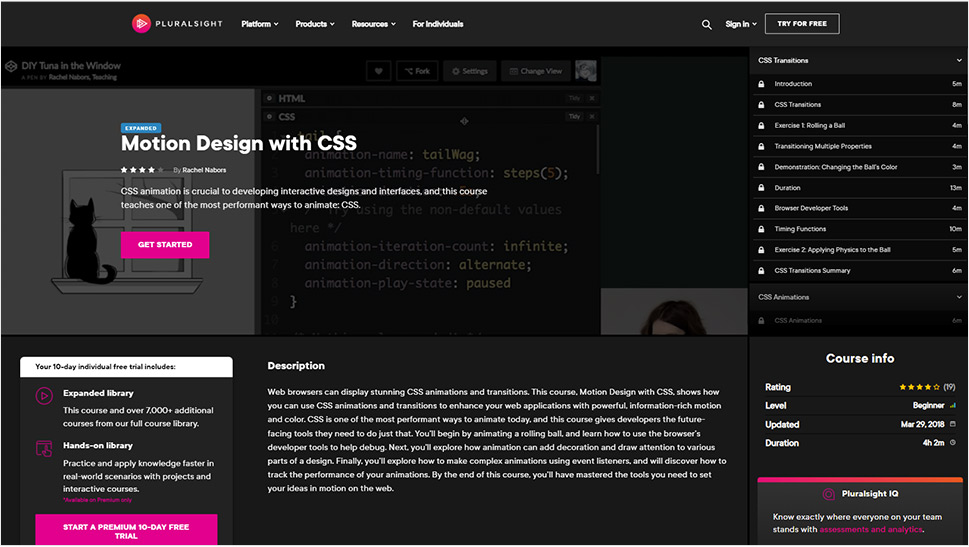The image size is (969, 547).
Task: Click the calendar icon next to Mar 29, 2018
Action: [x=952, y=424]
